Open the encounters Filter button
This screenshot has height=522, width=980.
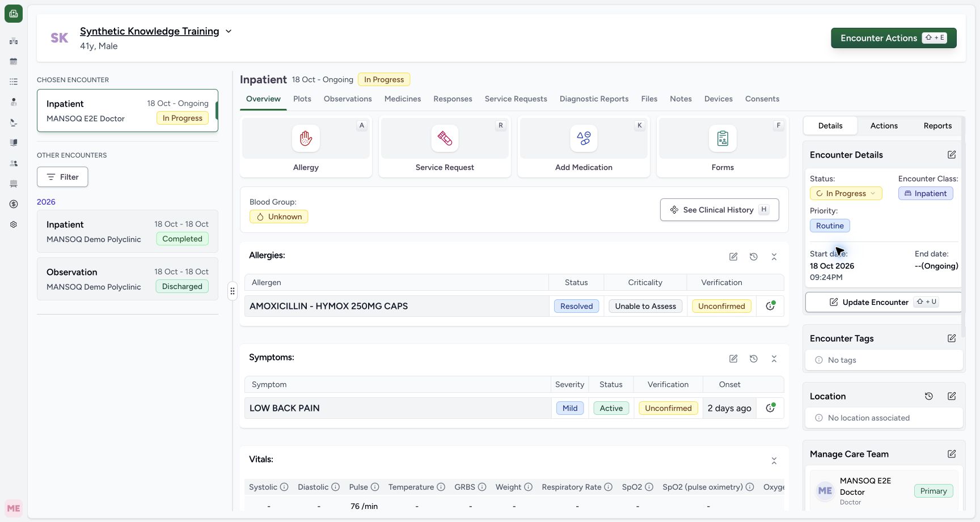(x=62, y=177)
